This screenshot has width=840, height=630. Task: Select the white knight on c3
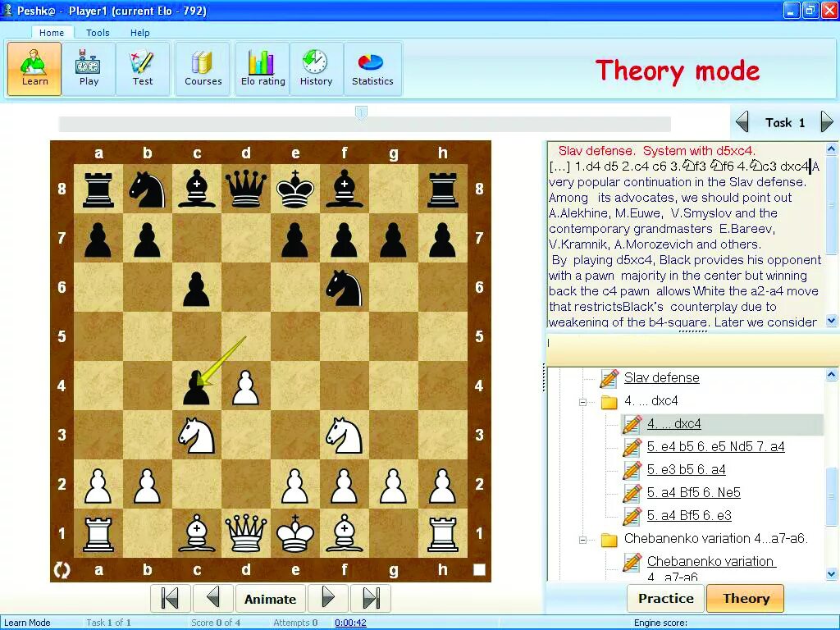[x=196, y=435]
